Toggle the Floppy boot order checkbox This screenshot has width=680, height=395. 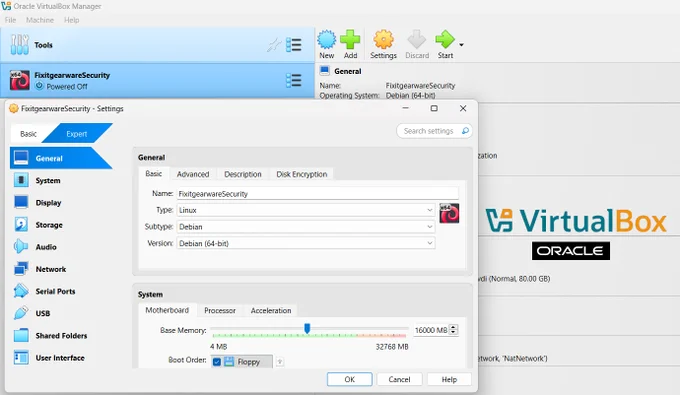pyautogui.click(x=217, y=362)
